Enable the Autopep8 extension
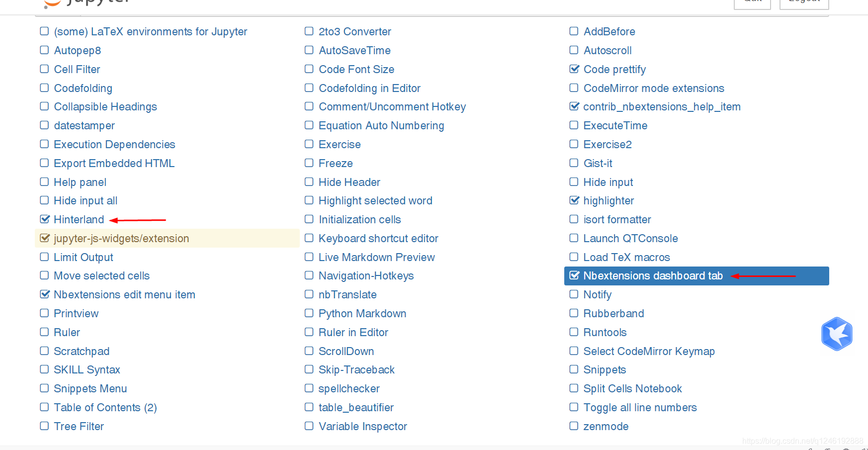 click(44, 50)
